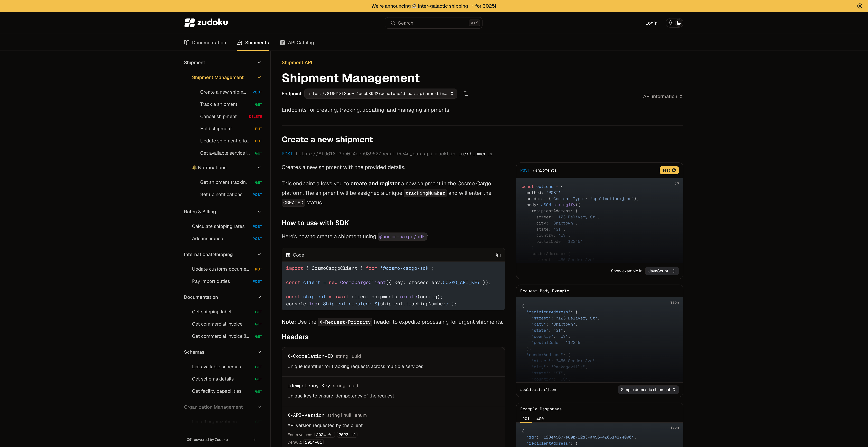The height and width of the screenshot is (447, 868).
Task: Collapse the Notifications sidebar section
Action: (259, 167)
